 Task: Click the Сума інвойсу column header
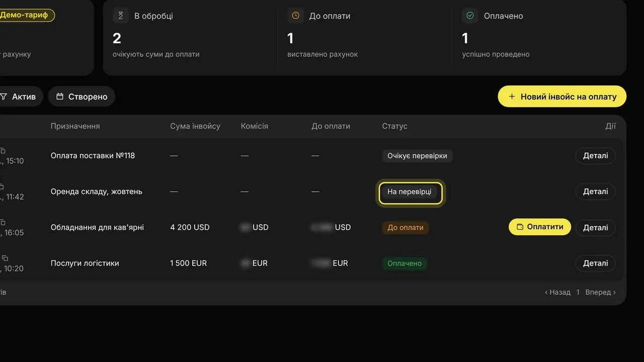tap(195, 126)
